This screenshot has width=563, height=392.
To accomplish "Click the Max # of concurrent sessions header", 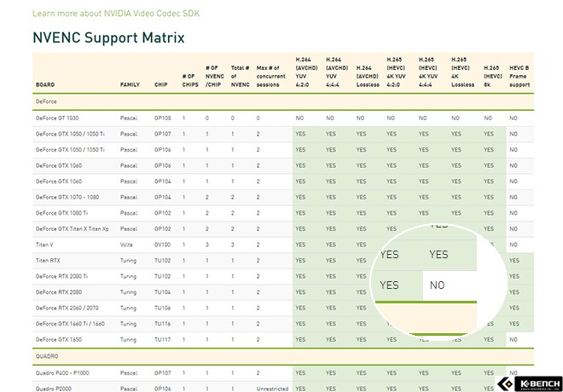I will [x=270, y=76].
